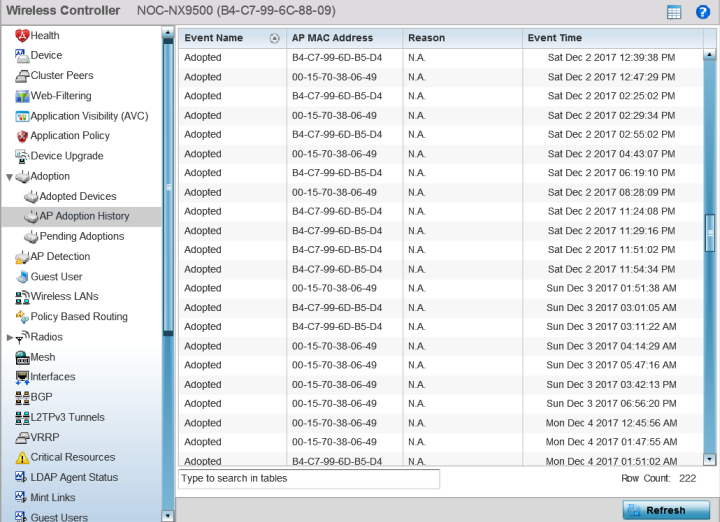
Task: Click table scrollbar up arrow
Action: pyautogui.click(x=709, y=55)
